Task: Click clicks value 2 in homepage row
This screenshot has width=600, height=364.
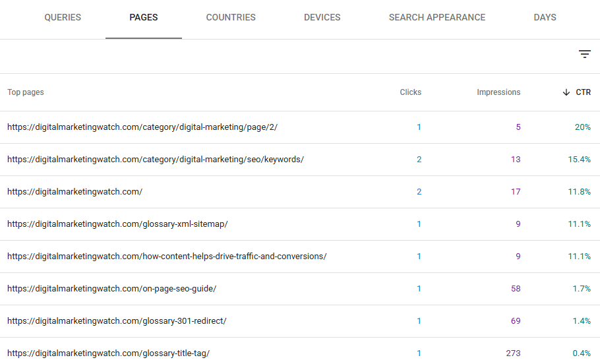Action: [x=419, y=192]
